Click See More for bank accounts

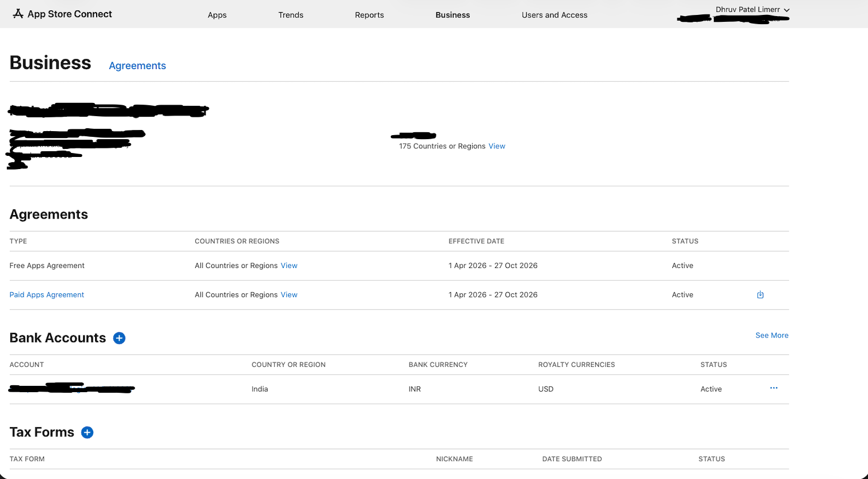point(771,335)
